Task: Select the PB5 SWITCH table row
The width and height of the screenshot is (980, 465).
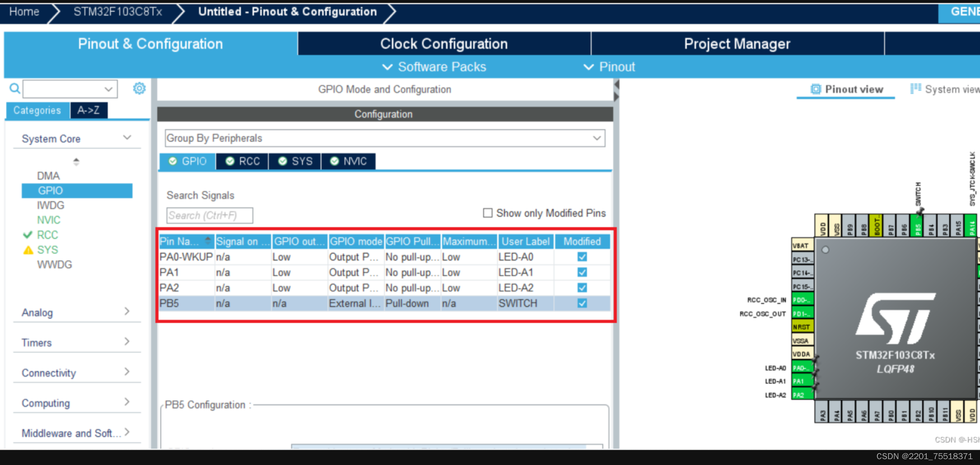Action: click(384, 303)
